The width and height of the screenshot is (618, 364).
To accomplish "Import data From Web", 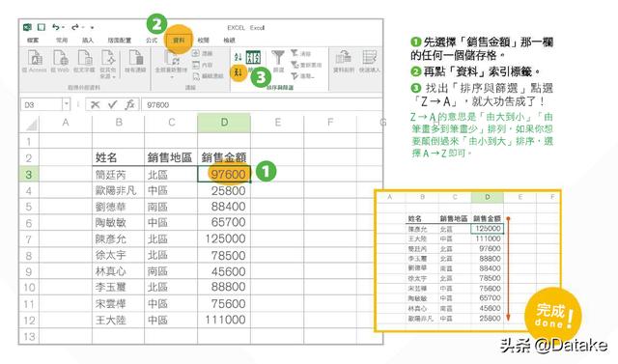I will [x=60, y=62].
